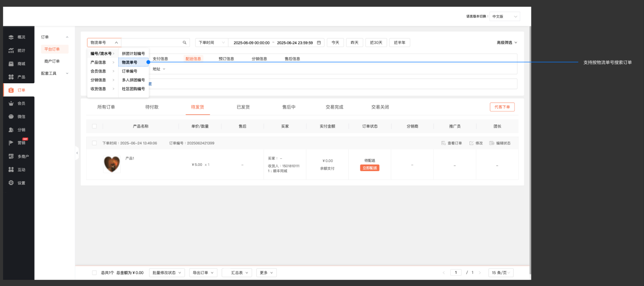Open the 中文版 language dropdown
The width and height of the screenshot is (644, 286).
[504, 17]
